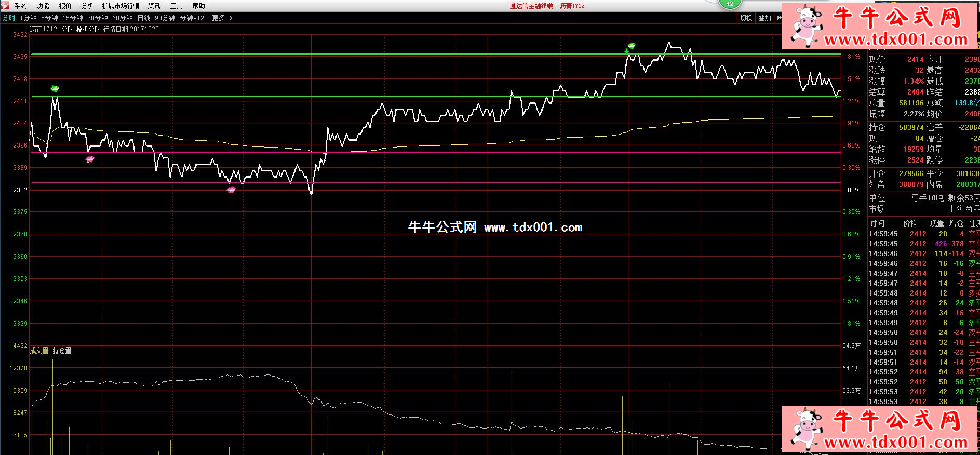Click the 叠加 overlay button
The height and width of the screenshot is (455, 980).
pyautogui.click(x=764, y=18)
